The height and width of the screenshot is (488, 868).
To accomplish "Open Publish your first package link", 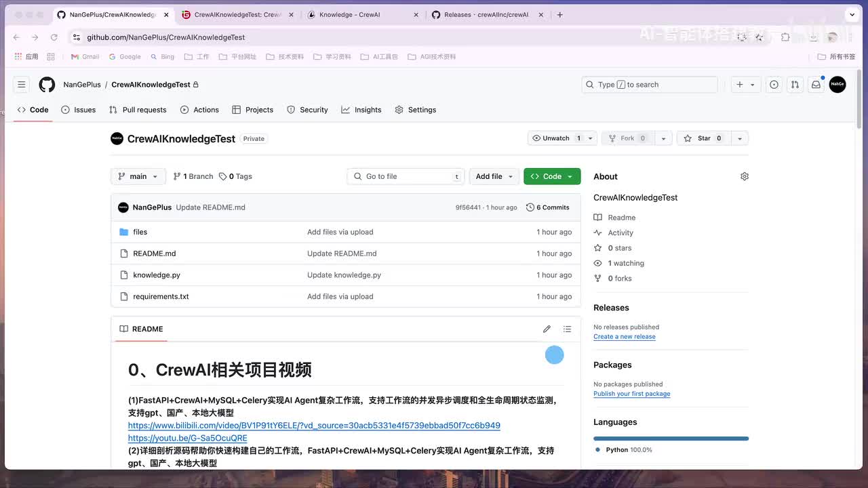I will (x=632, y=394).
